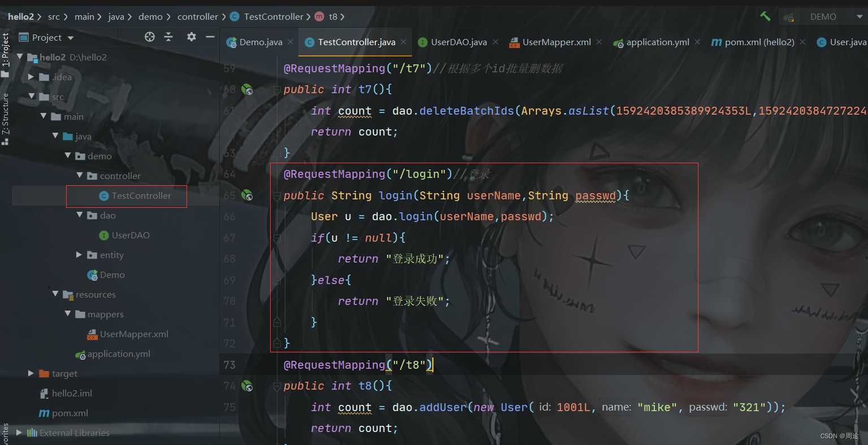Collapse the controller package

tap(80, 176)
